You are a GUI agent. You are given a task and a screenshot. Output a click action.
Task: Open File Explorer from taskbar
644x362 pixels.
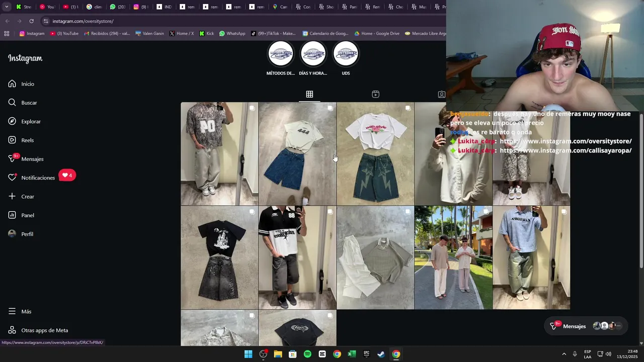pos(278,354)
